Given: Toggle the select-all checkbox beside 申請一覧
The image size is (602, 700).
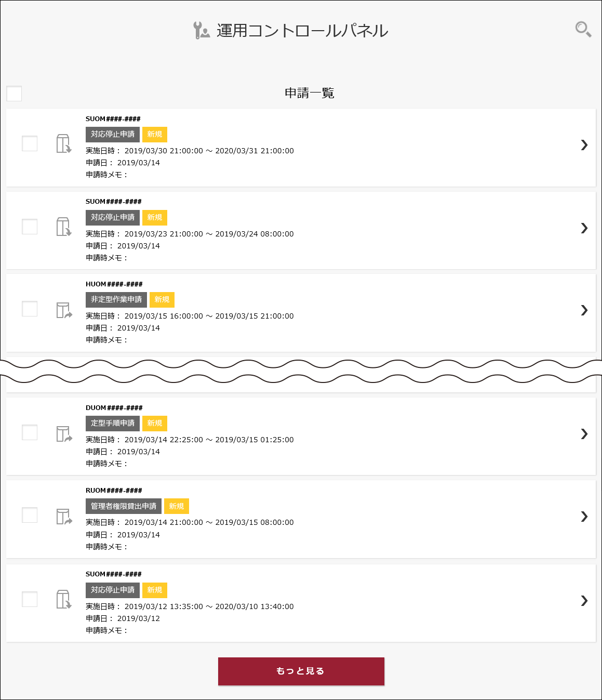Looking at the screenshot, I should click(x=14, y=94).
